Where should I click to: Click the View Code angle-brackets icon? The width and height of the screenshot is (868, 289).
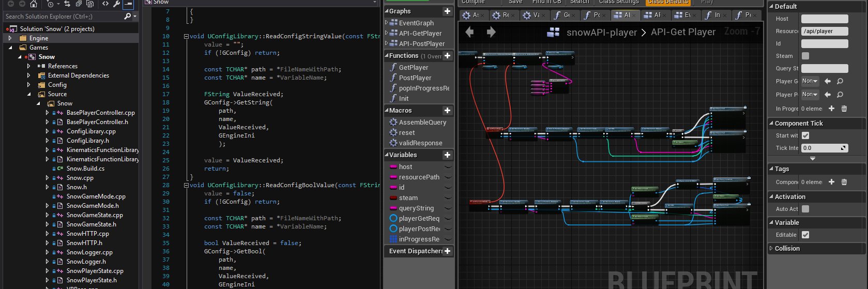point(105,4)
